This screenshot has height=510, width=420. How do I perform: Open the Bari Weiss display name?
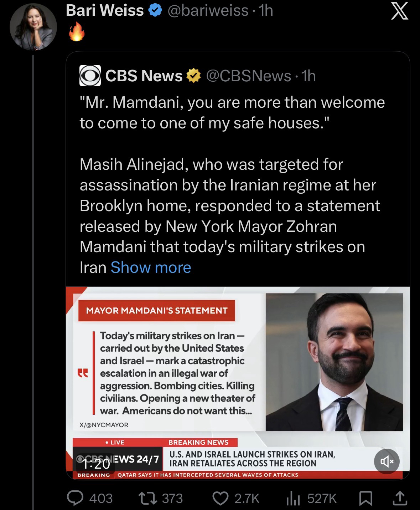(x=105, y=10)
